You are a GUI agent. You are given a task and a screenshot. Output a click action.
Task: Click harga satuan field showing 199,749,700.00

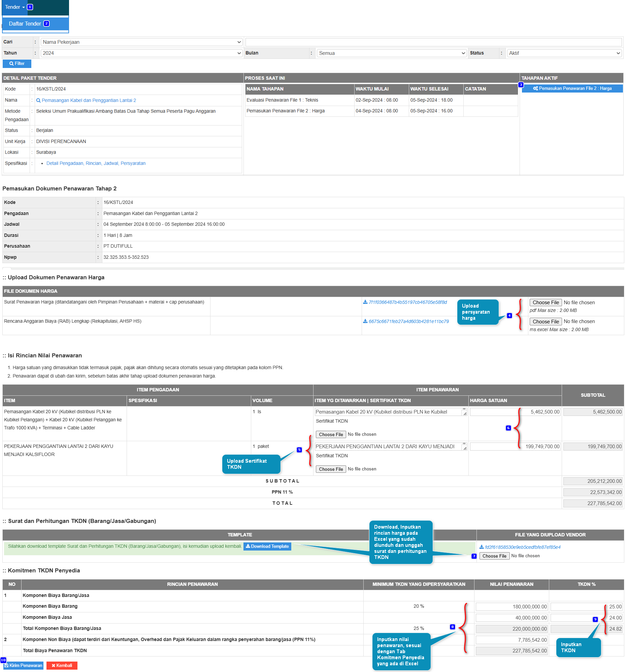tap(515, 447)
